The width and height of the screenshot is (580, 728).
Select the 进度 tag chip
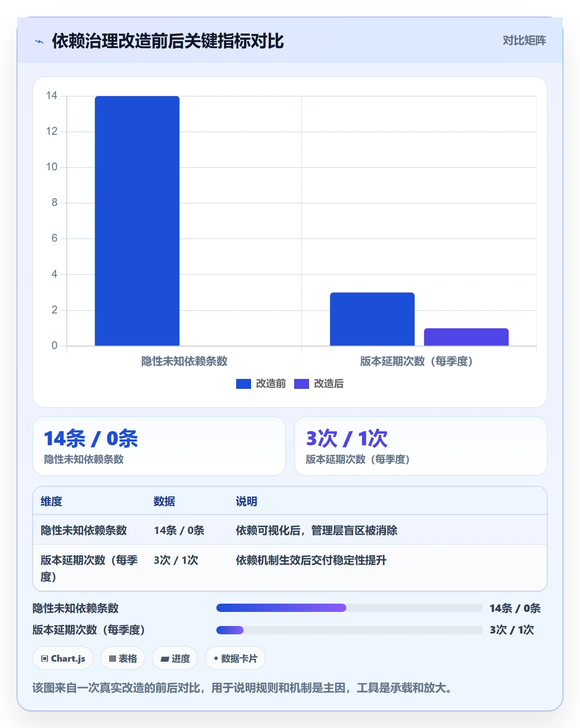(175, 658)
